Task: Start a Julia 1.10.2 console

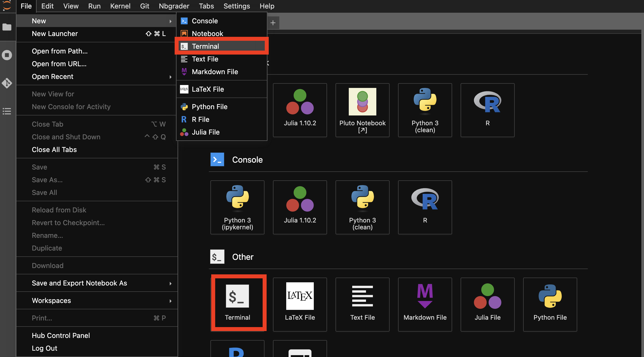Action: pyautogui.click(x=300, y=207)
